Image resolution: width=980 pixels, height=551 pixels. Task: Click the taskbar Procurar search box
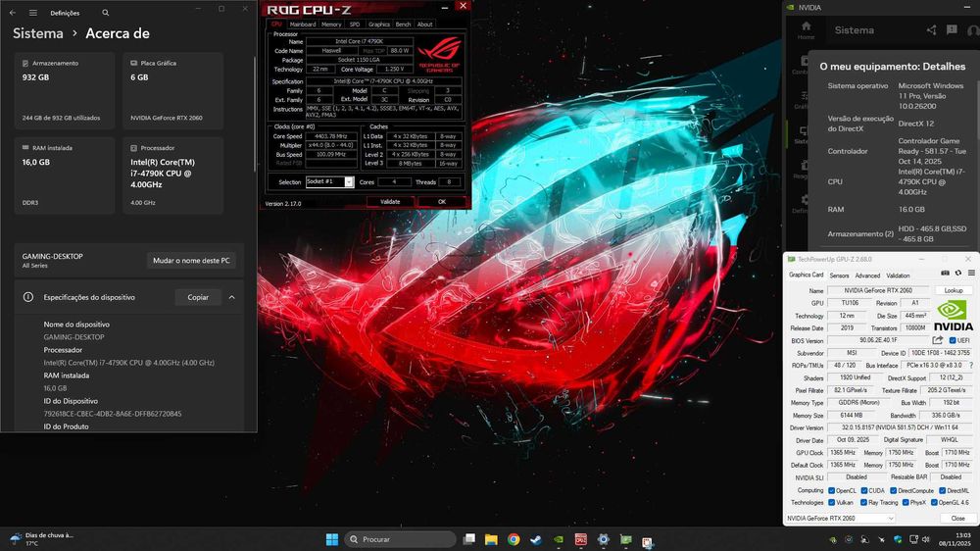[400, 539]
